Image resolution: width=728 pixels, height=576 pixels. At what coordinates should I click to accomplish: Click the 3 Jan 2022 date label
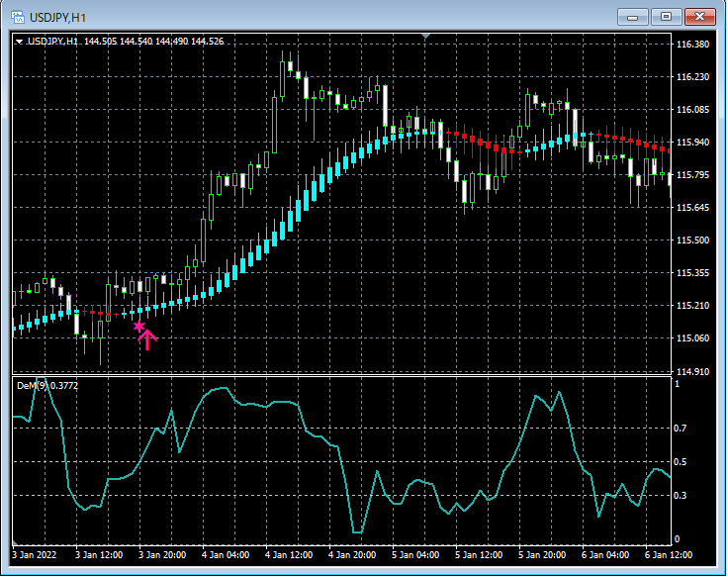[x=36, y=554]
